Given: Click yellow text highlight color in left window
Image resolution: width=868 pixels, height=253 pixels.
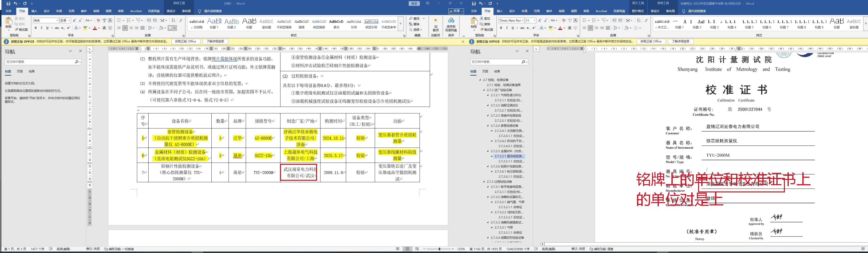Looking at the screenshot, I should point(85,28).
